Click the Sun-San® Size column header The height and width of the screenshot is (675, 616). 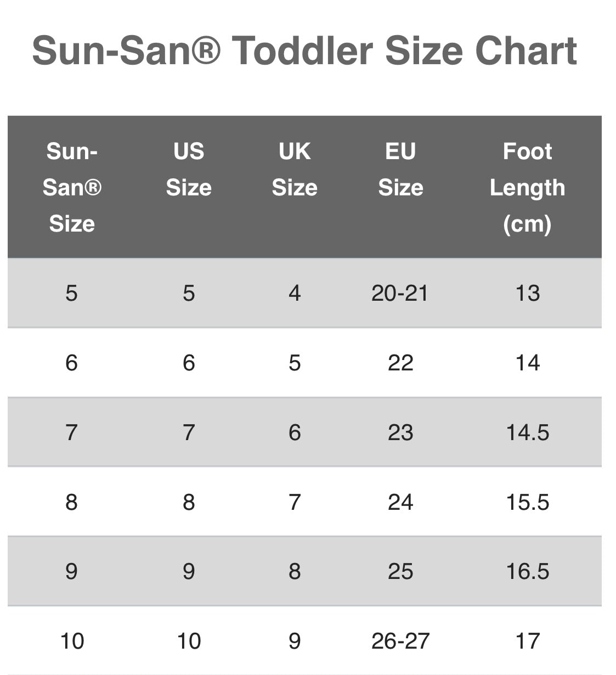(72, 187)
